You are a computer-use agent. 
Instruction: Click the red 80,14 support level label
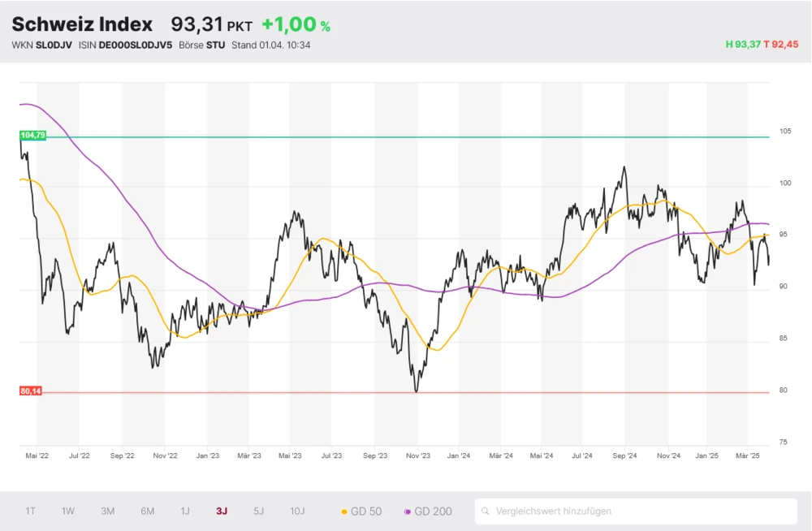[x=31, y=391]
